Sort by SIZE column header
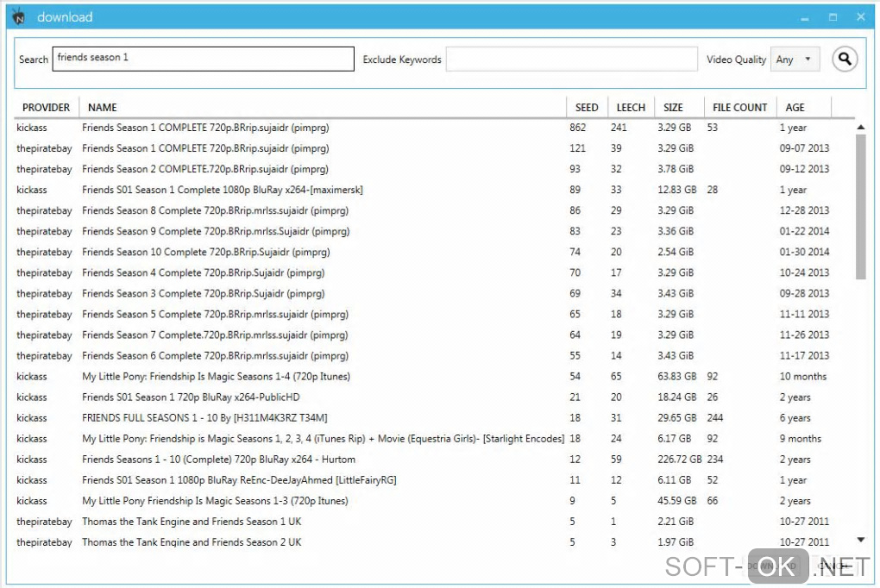The width and height of the screenshot is (880, 588). 679,107
